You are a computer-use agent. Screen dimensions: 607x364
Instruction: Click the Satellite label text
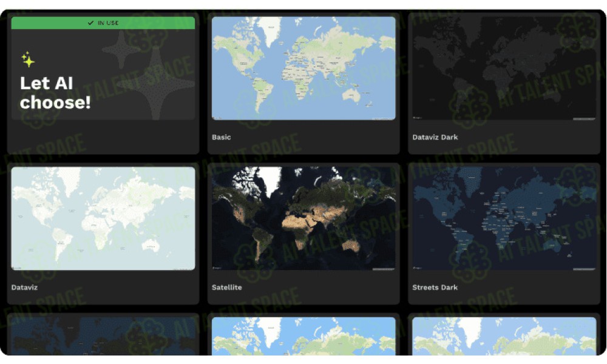click(227, 287)
